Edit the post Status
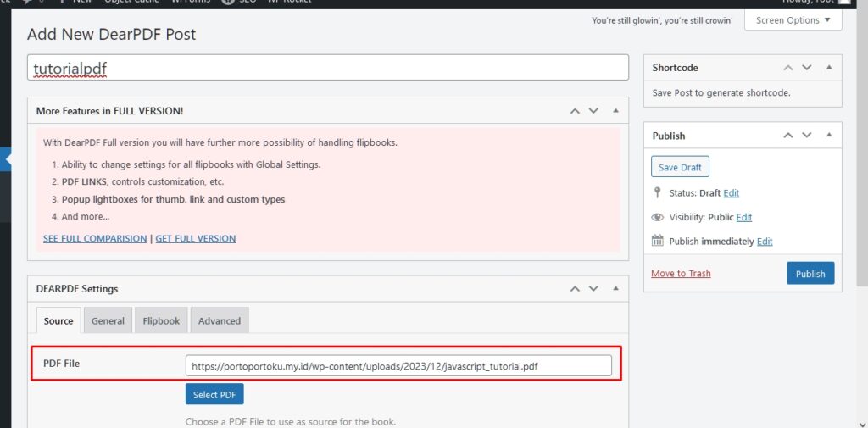This screenshot has width=868, height=428. pyautogui.click(x=732, y=192)
